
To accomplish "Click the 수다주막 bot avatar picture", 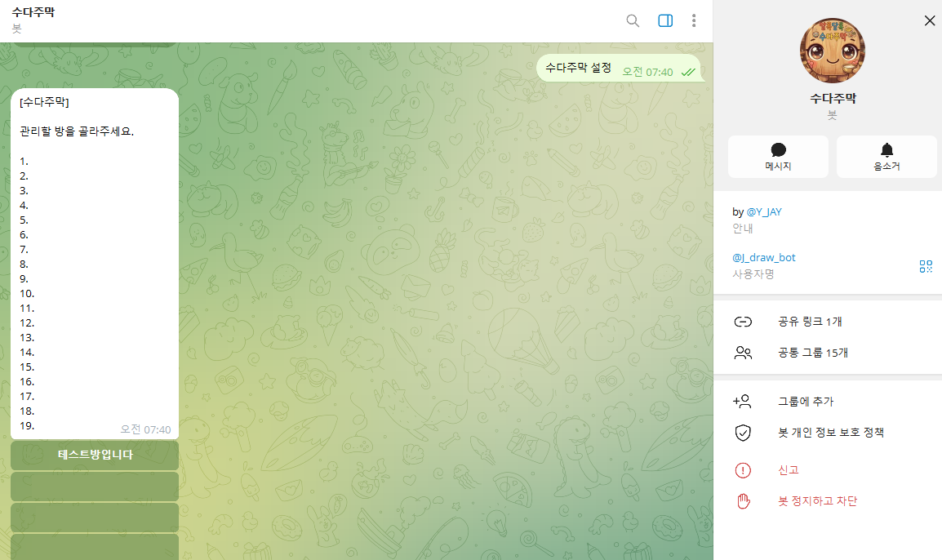I will (x=832, y=51).
